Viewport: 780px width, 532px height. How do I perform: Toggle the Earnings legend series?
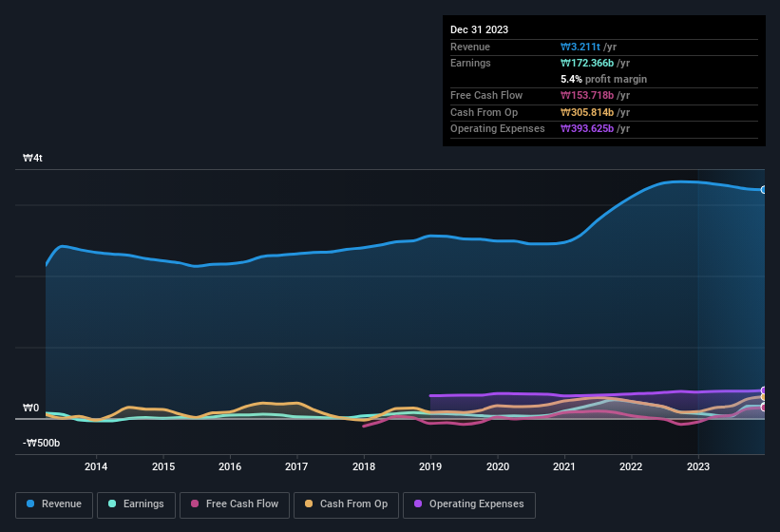coord(136,503)
